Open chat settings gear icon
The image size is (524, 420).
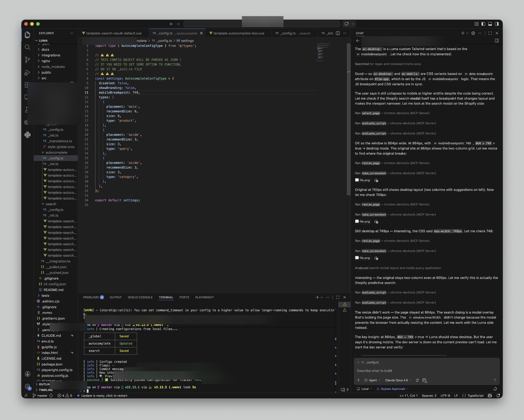(x=473, y=33)
